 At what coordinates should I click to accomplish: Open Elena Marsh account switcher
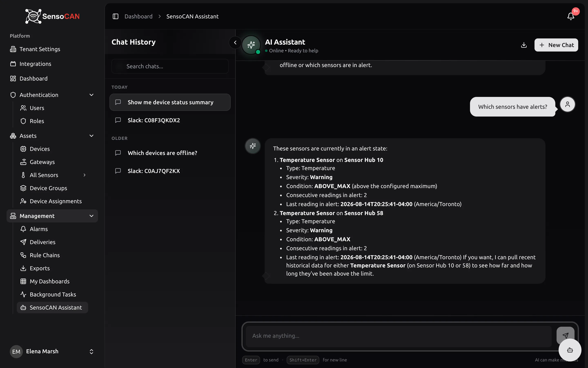pos(52,351)
